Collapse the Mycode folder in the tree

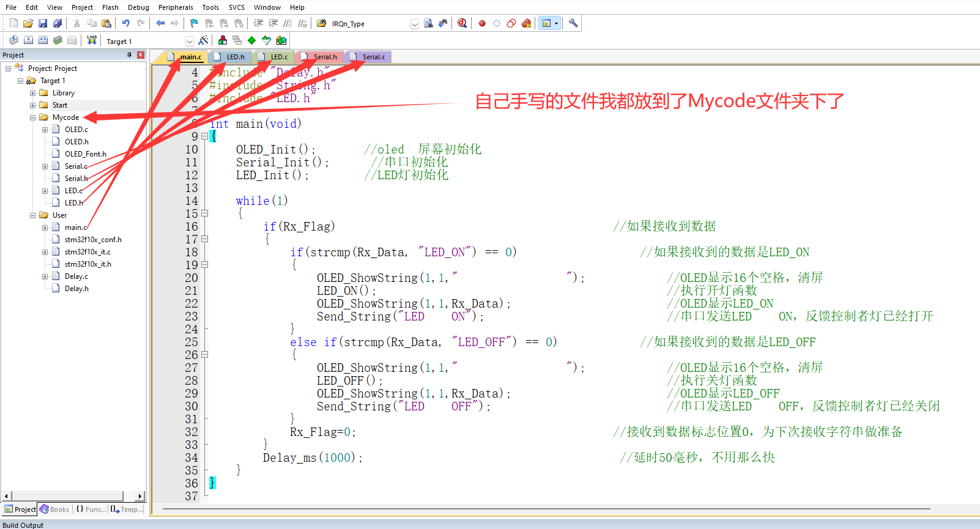[33, 117]
